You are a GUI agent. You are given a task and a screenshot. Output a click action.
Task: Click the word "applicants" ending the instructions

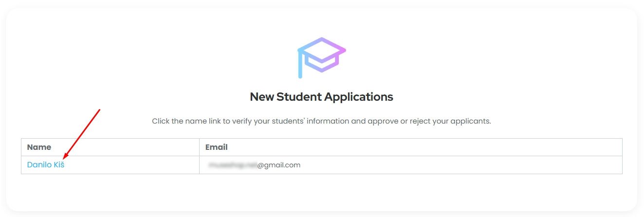coord(471,121)
